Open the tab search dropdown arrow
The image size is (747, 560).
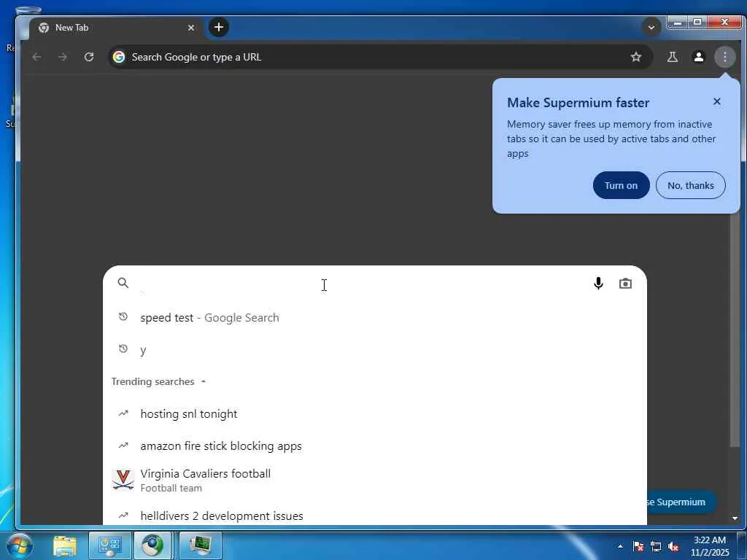click(651, 27)
